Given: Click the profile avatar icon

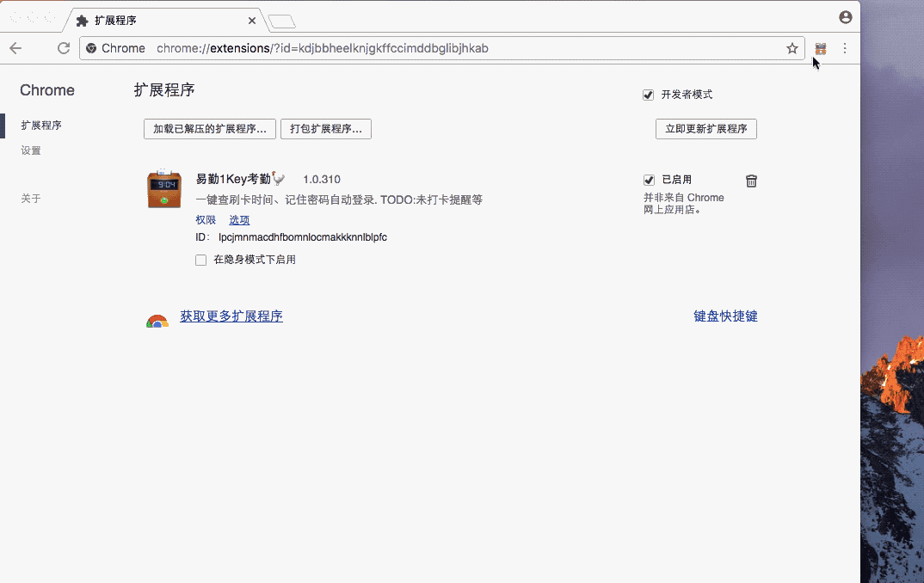Looking at the screenshot, I should (846, 17).
